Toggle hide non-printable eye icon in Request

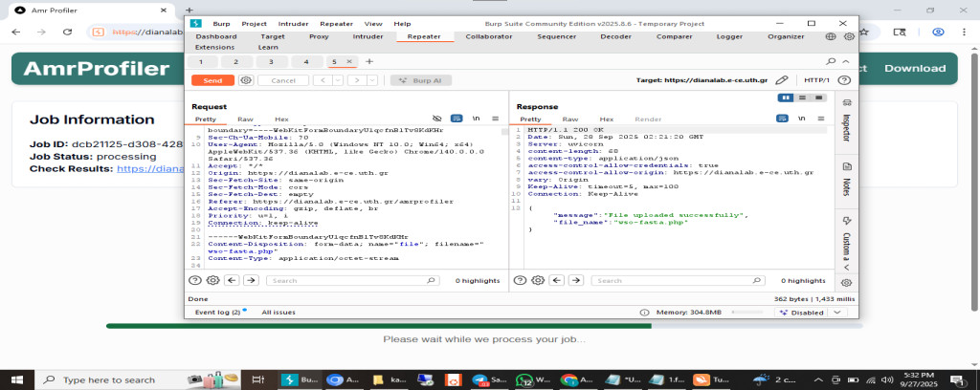[437, 119]
